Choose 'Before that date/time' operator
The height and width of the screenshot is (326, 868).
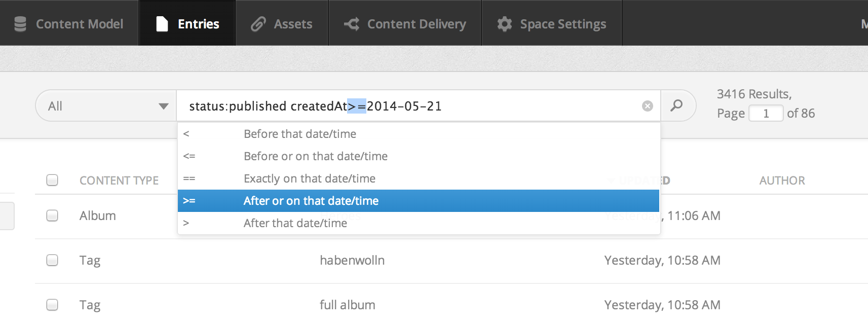[x=299, y=134]
